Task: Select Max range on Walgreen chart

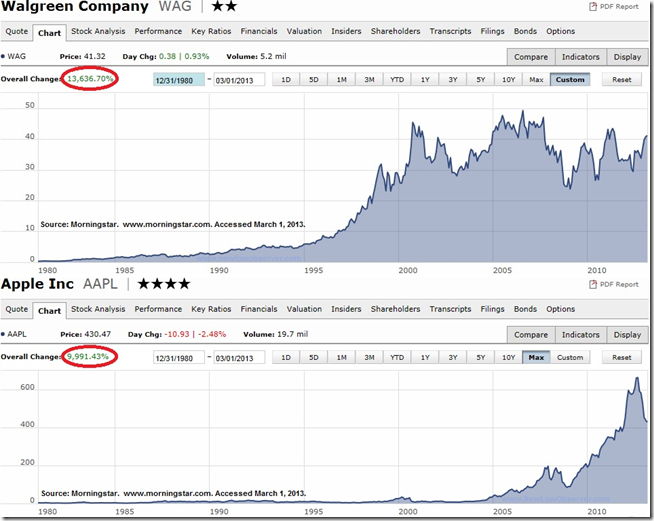Action: (x=536, y=79)
